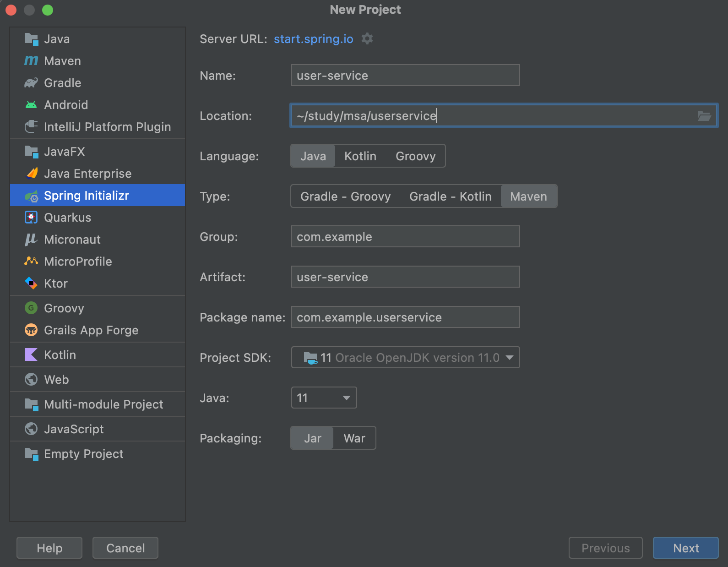
Task: Select Kotlin as the language
Action: pyautogui.click(x=360, y=156)
